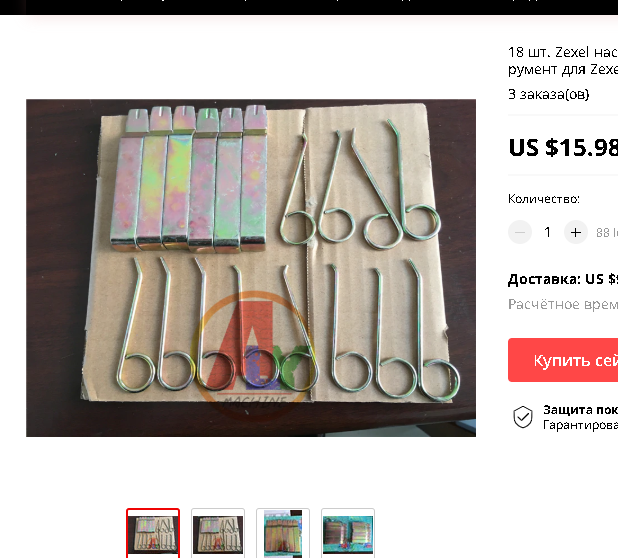
Task: Decrease quantity with the minus button
Action: coord(520,232)
